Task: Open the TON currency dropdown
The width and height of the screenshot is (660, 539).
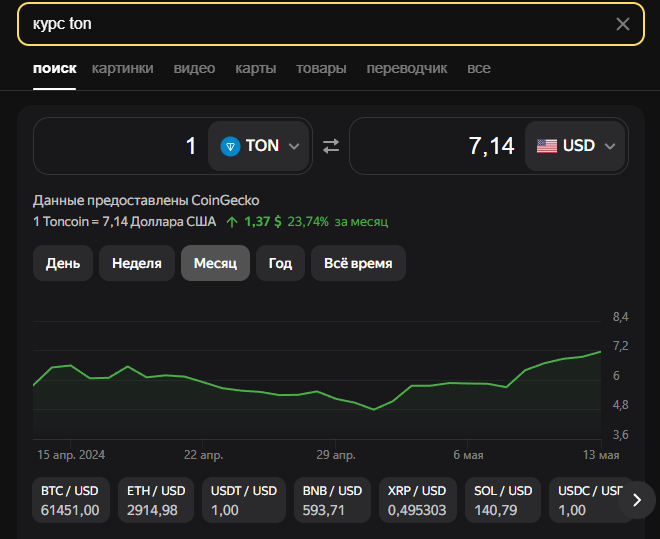Action: click(x=258, y=146)
